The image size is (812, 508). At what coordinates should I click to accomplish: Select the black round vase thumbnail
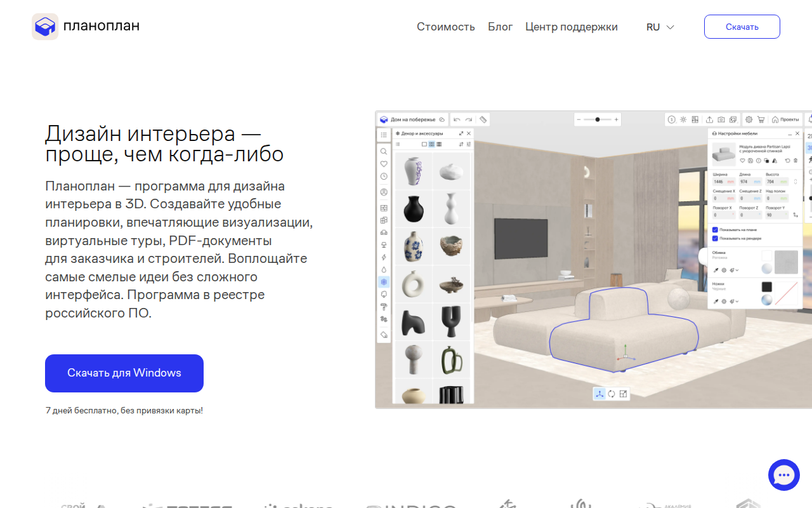(x=414, y=208)
